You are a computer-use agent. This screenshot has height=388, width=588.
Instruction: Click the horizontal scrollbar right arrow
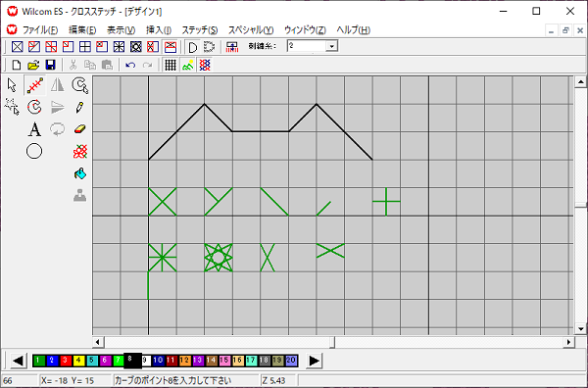click(x=568, y=342)
